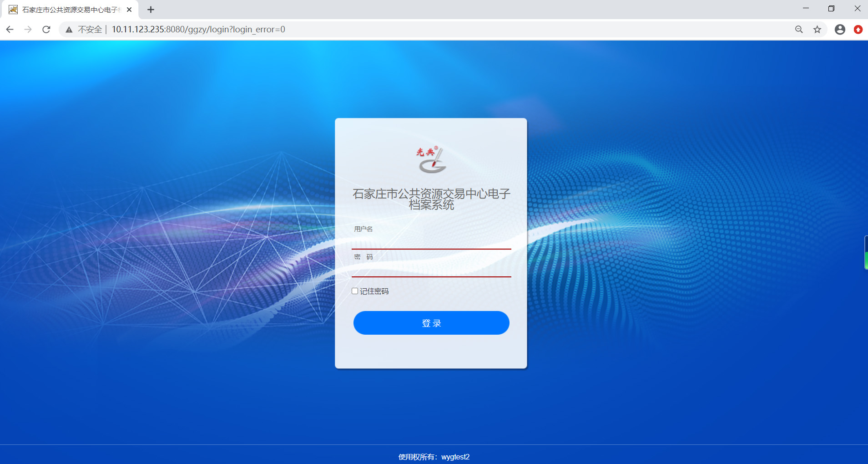Close the browser window
The width and height of the screenshot is (868, 464).
857,8
